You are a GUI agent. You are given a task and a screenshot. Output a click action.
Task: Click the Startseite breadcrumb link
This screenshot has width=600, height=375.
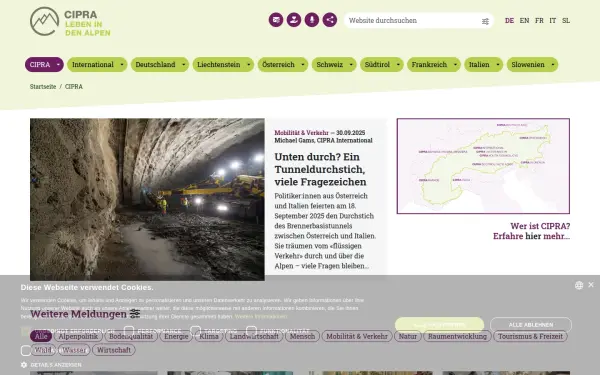(43, 86)
